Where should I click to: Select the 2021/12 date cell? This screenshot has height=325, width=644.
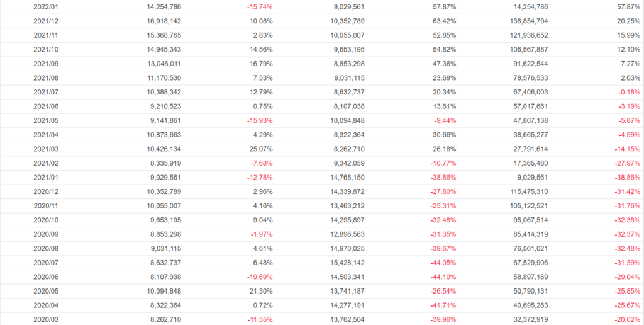tap(46, 21)
